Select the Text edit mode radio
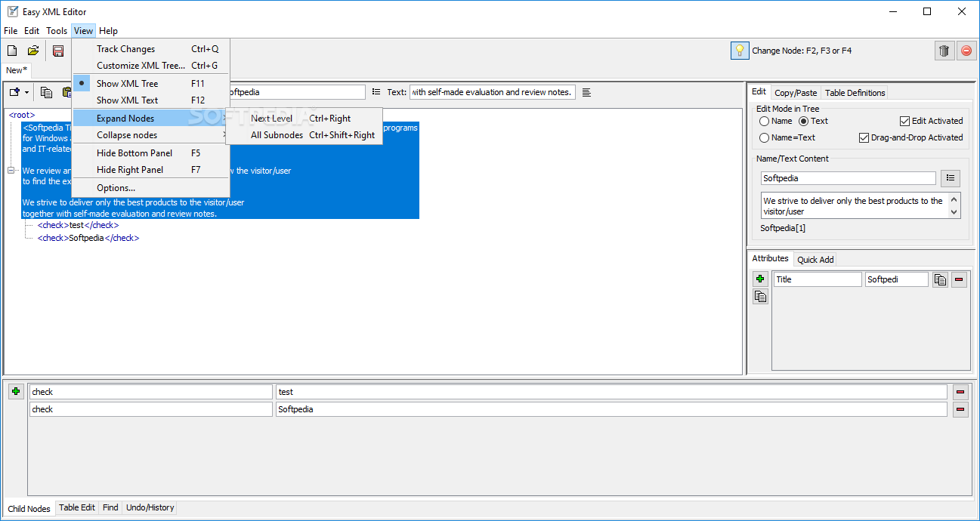The image size is (980, 521). [804, 121]
